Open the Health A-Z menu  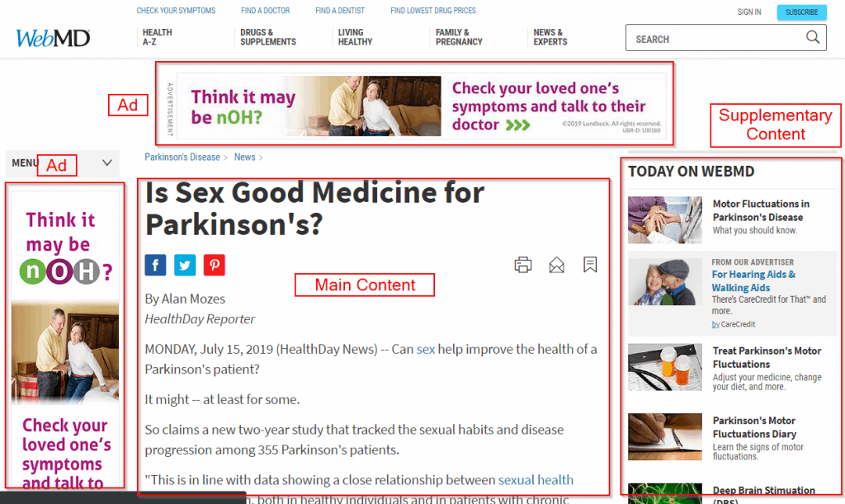pos(157,37)
